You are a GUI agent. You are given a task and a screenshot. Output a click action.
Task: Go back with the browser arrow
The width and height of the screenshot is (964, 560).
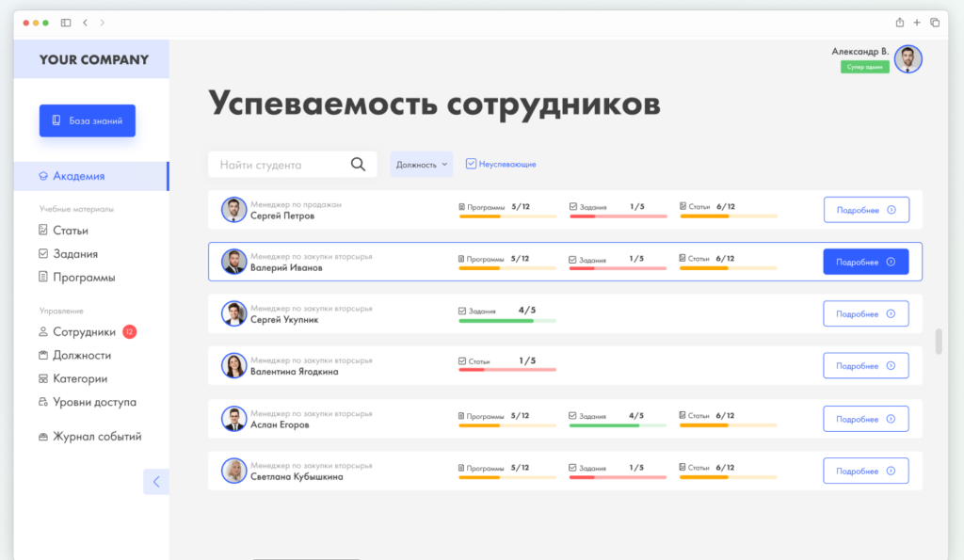pyautogui.click(x=86, y=23)
